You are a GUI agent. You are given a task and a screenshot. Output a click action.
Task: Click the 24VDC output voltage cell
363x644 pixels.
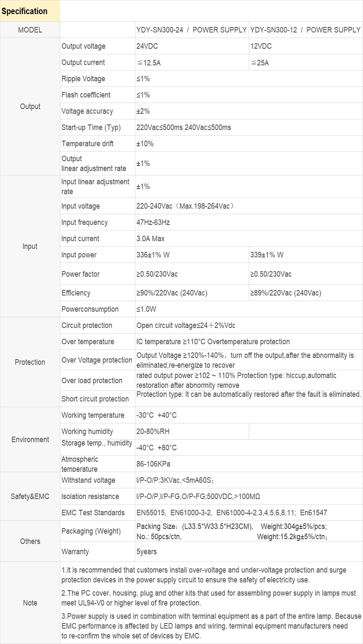click(x=192, y=46)
